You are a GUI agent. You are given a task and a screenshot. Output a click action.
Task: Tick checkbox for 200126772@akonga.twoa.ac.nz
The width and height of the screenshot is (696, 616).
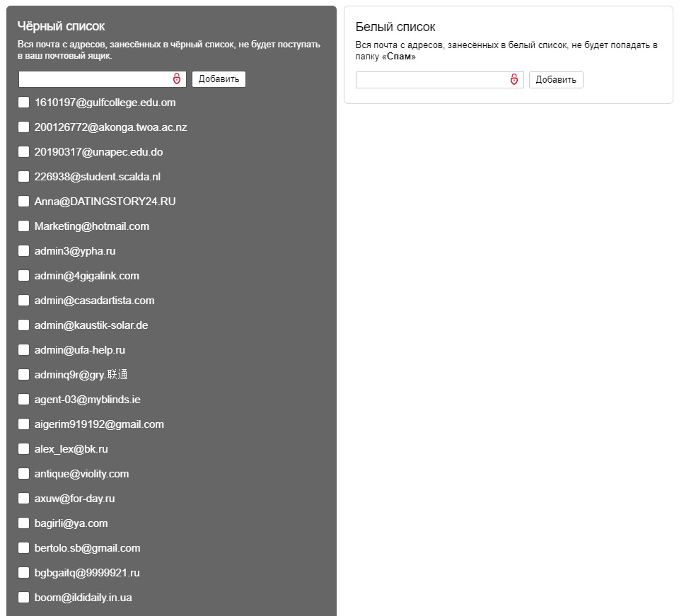pyautogui.click(x=23, y=127)
